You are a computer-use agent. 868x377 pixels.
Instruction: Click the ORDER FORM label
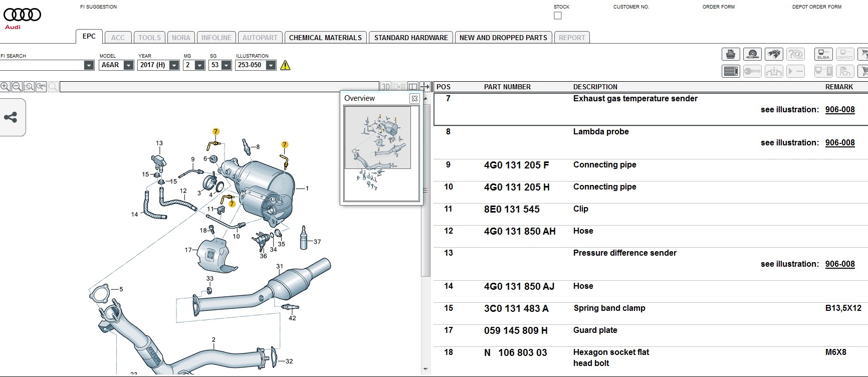point(718,7)
